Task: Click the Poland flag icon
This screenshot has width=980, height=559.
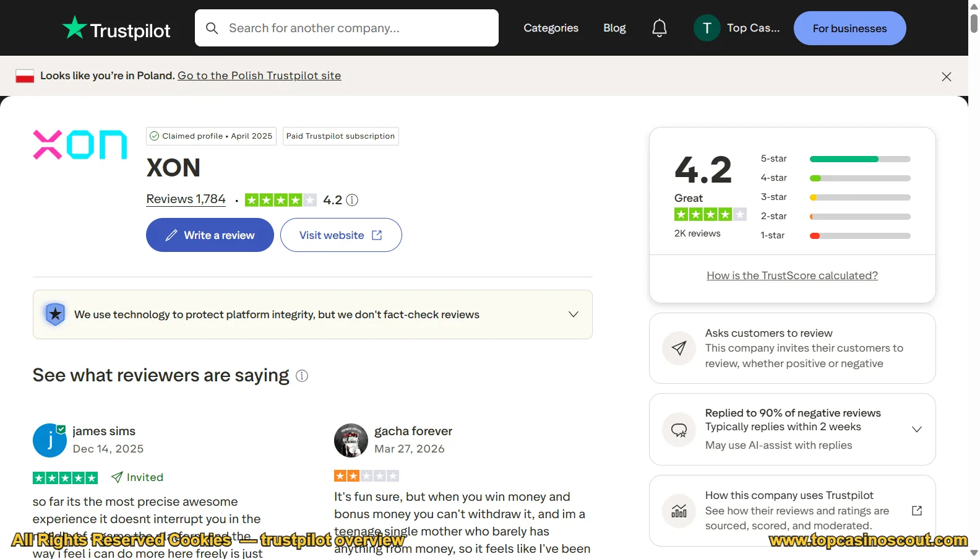Action: (x=25, y=76)
